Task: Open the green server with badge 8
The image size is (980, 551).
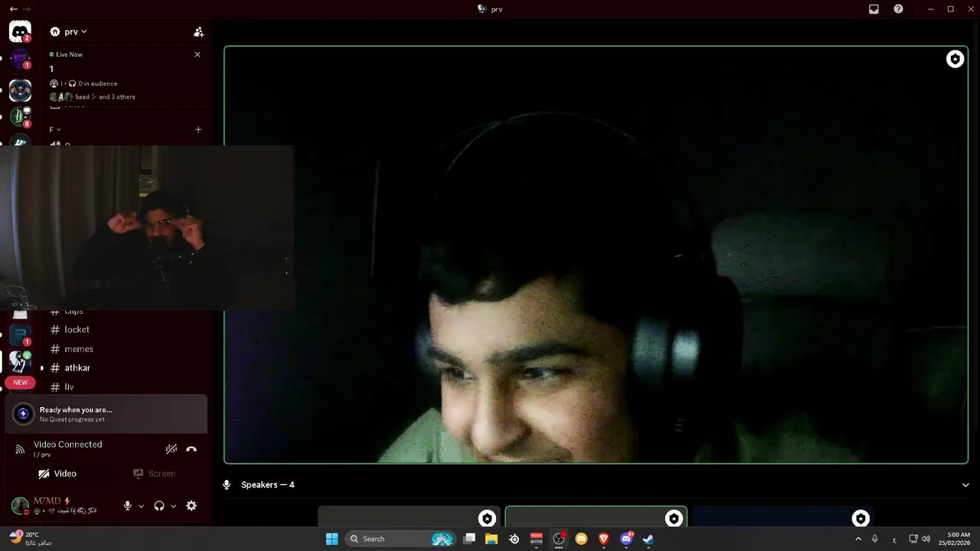Action: coord(20,117)
